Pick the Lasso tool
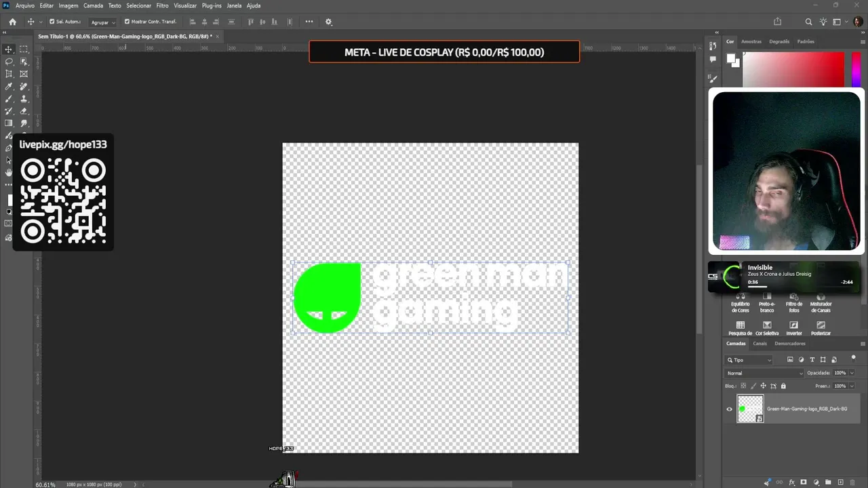This screenshot has height=488, width=868. click(9, 62)
